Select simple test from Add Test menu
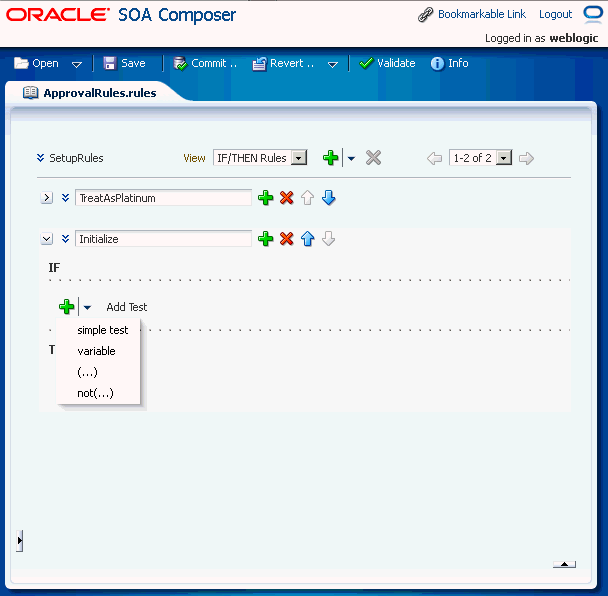Image resolution: width=608 pixels, height=596 pixels. tap(102, 330)
